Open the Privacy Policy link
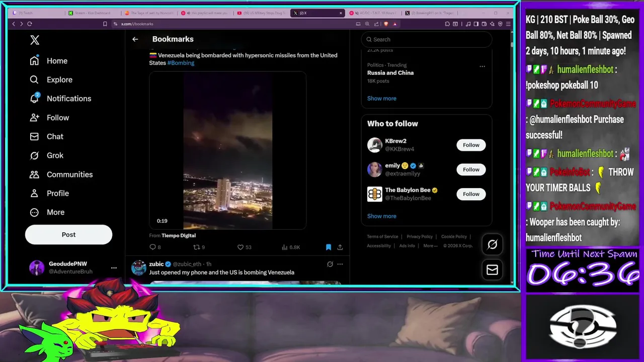The height and width of the screenshot is (362, 644). pyautogui.click(x=420, y=237)
